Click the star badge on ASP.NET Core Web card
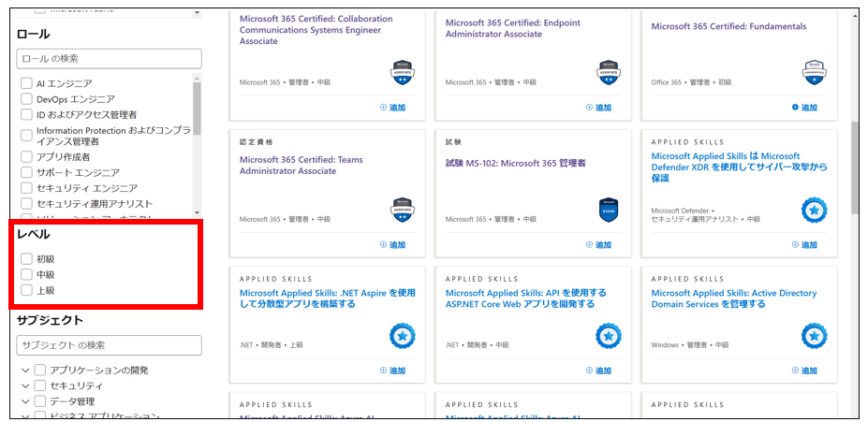Screen dimensions: 868x422 click(609, 336)
